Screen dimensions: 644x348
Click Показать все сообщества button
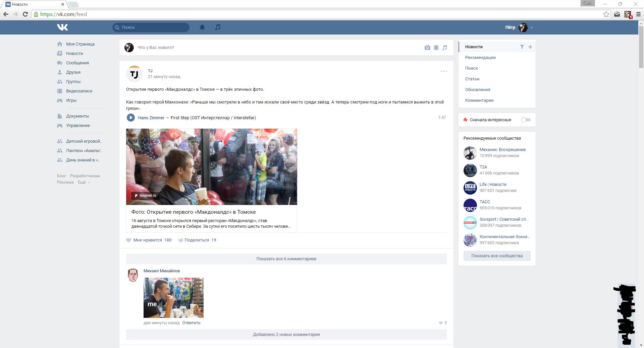497,256
